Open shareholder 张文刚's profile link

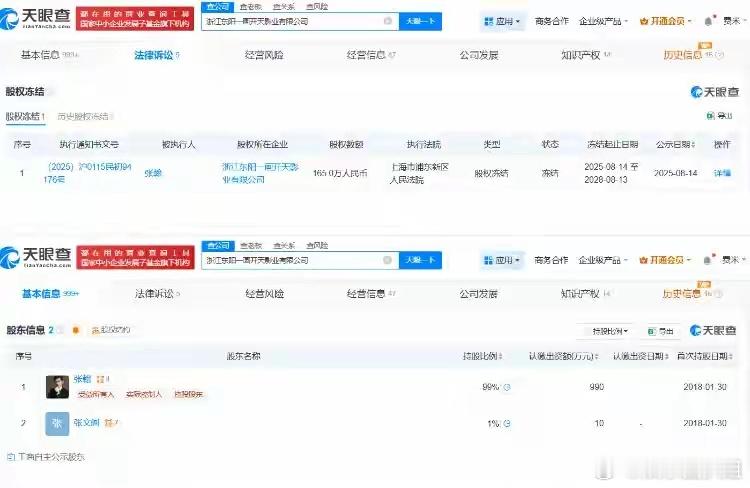point(87,422)
